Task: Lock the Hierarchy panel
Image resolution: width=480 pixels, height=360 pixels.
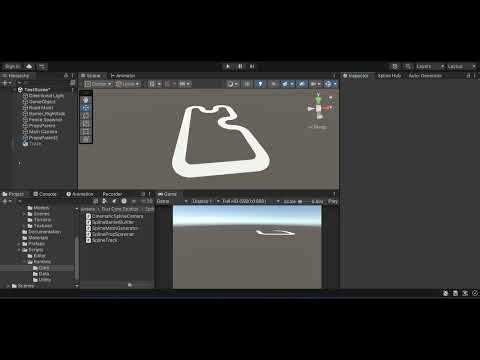Action: [x=66, y=76]
